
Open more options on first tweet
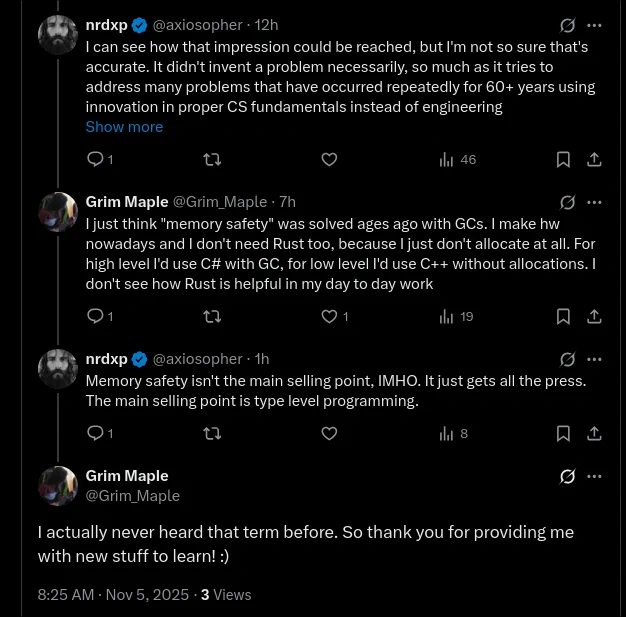[x=594, y=25]
